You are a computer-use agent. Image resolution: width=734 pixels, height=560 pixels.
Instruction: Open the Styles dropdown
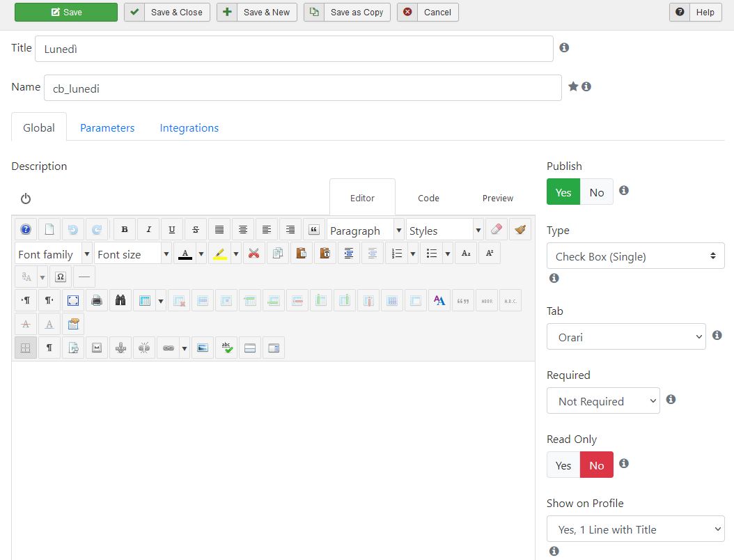click(445, 230)
